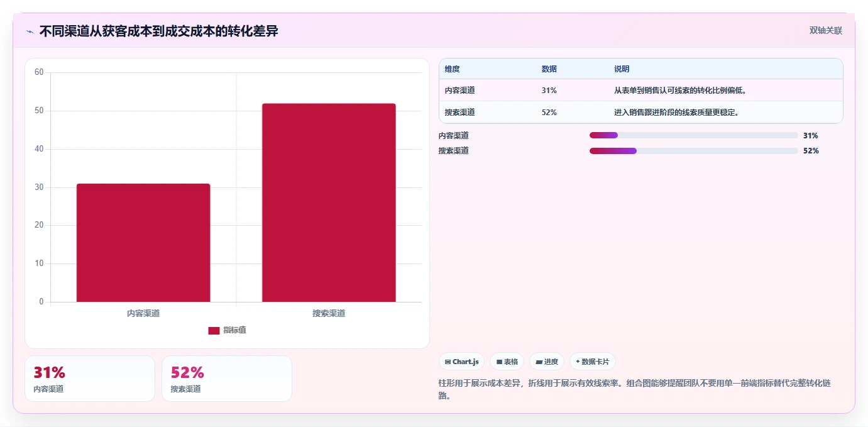Image resolution: width=868 pixels, height=427 pixels.
Task: Click the 内容渠道 x-axis label
Action: point(143,313)
